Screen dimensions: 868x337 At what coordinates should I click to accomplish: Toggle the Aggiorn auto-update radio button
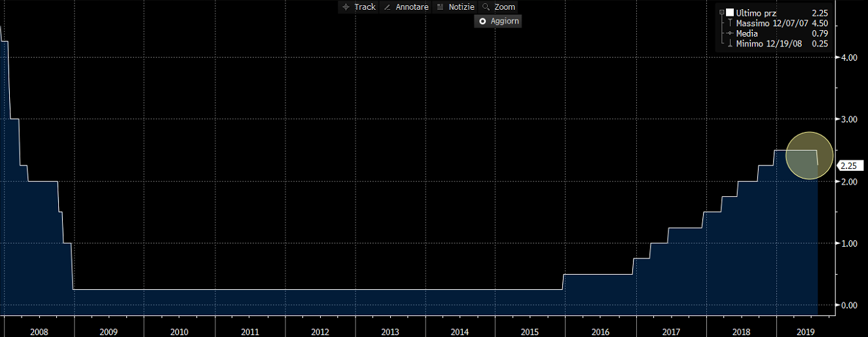coord(483,21)
